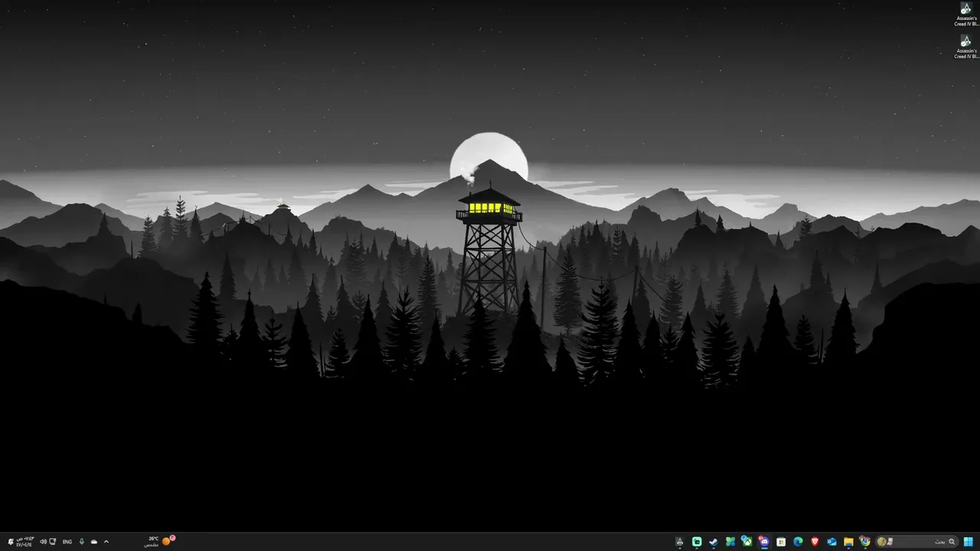Click the taskbar search box
The height and width of the screenshot is (551, 980).
[x=916, y=542]
